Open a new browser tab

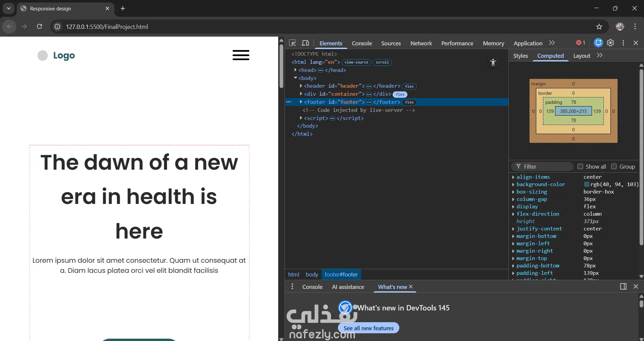(x=123, y=8)
